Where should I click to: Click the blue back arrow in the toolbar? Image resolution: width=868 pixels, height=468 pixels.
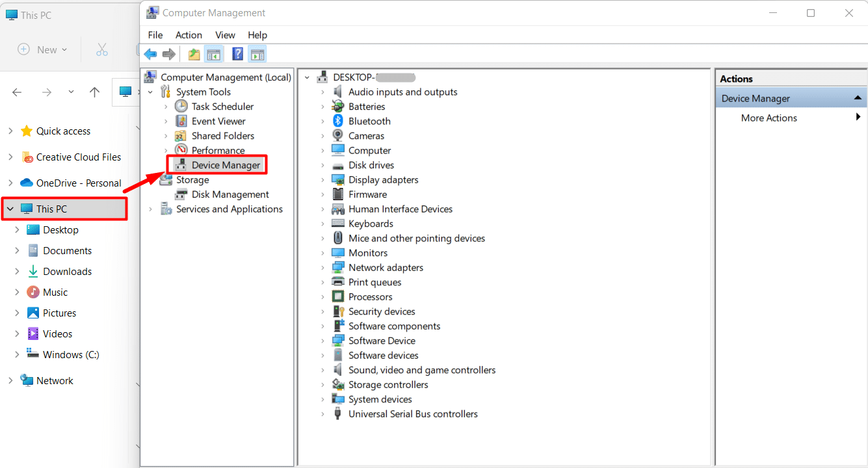click(x=150, y=54)
